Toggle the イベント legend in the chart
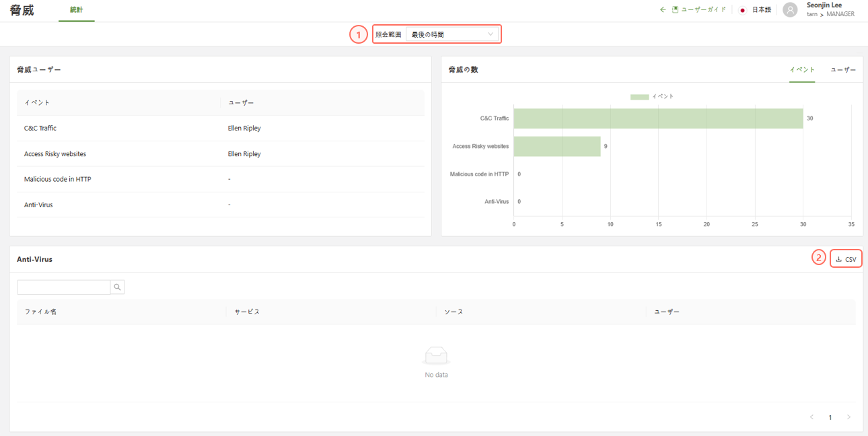 (x=651, y=97)
